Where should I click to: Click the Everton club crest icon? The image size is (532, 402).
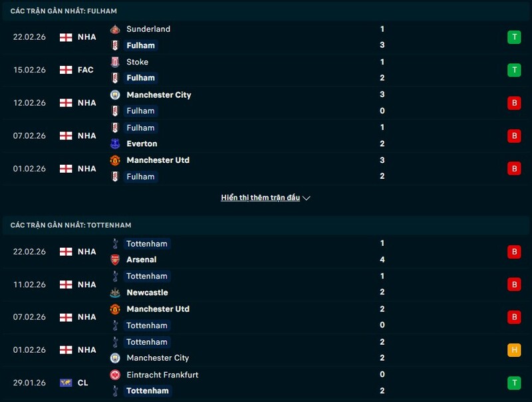115,144
